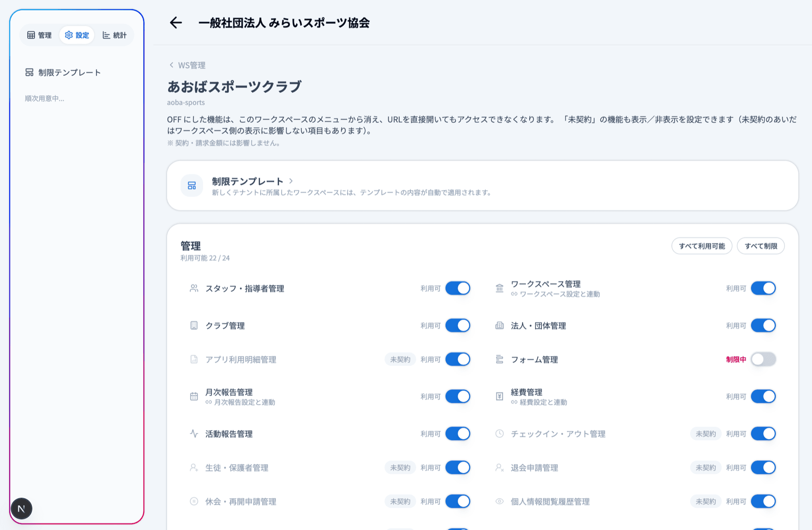Disable 法人・団体管理 switch

763,325
